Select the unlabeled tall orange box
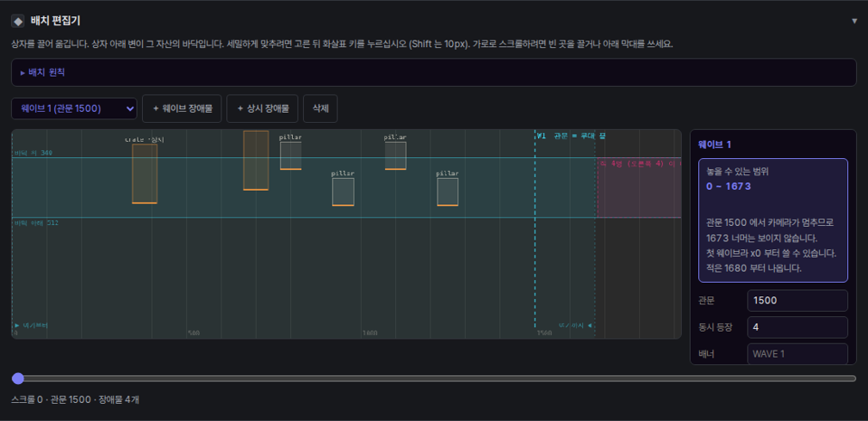Screen dimensions: 868x421 pyautogui.click(x=256, y=161)
